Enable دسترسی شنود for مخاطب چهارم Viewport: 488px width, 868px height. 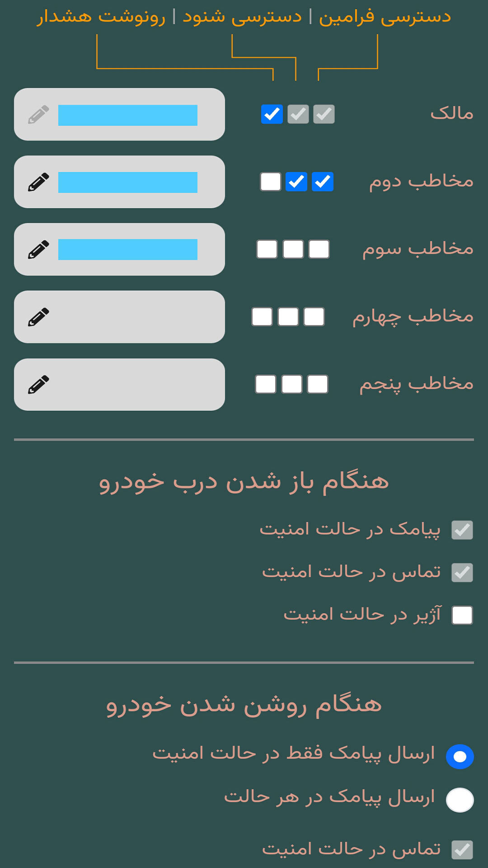(x=288, y=316)
